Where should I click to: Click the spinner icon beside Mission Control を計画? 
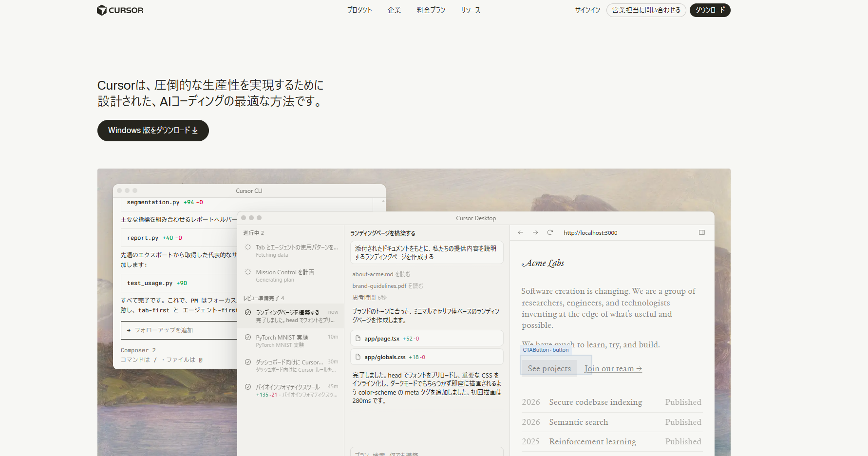click(248, 272)
